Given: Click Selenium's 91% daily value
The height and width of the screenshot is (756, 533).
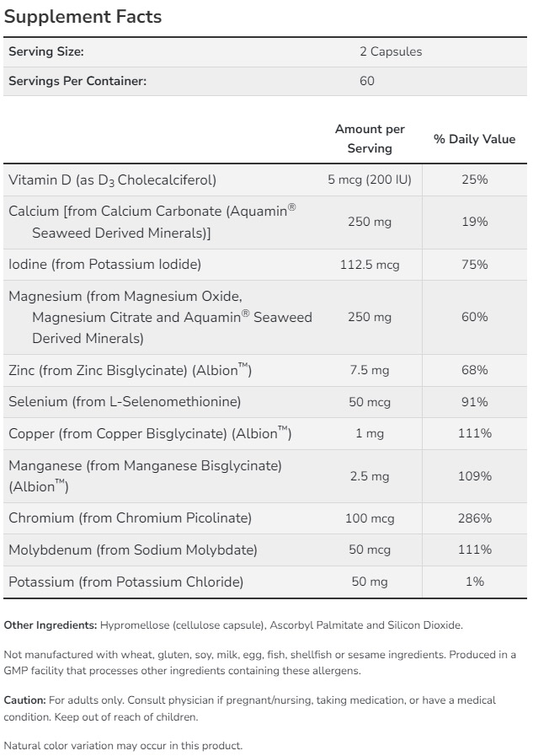Looking at the screenshot, I should [x=475, y=402].
